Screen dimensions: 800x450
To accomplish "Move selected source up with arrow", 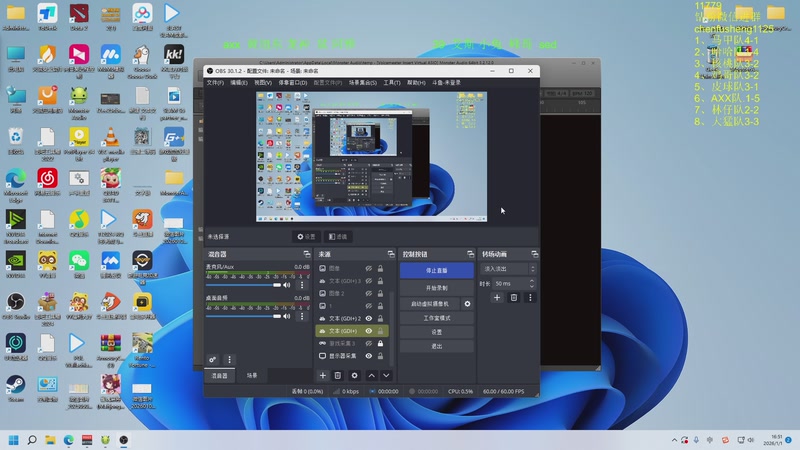I will coord(371,376).
